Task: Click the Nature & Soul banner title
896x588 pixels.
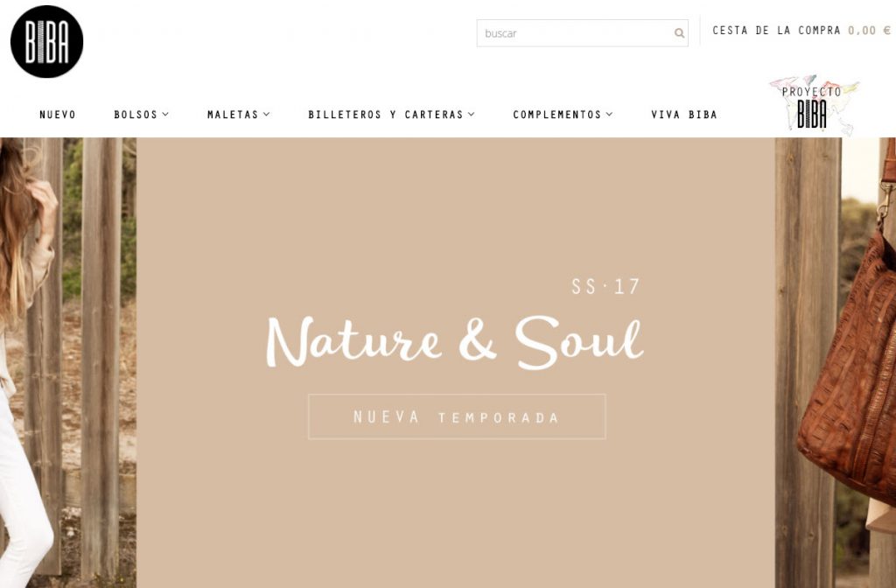Action: click(x=455, y=342)
